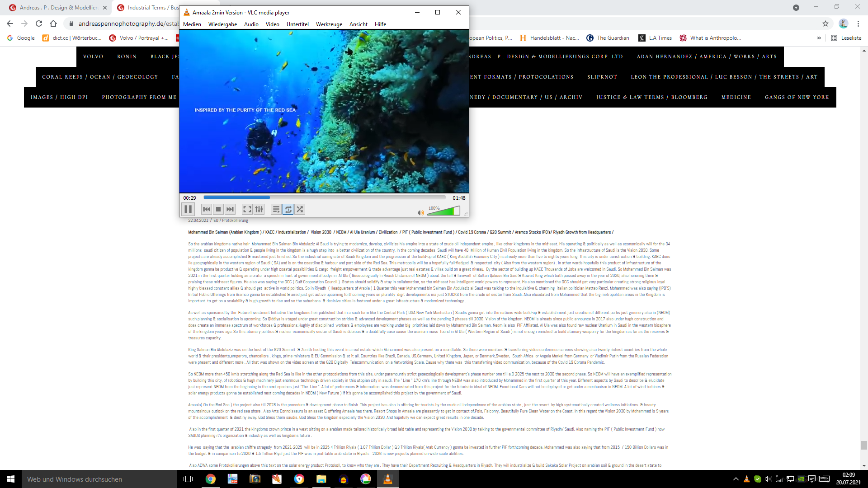This screenshot has width=868, height=488.
Task: Close the Andreas P. Design tab
Action: (104, 8)
